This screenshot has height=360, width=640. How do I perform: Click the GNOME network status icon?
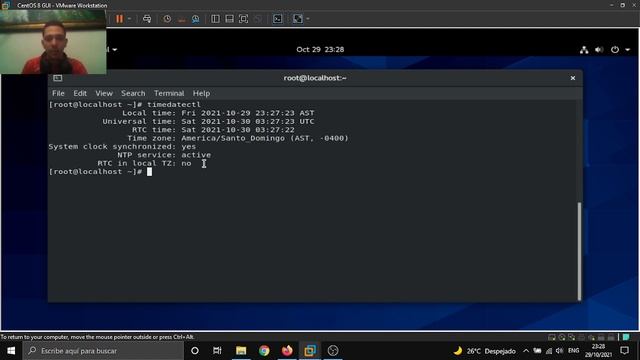(x=584, y=50)
